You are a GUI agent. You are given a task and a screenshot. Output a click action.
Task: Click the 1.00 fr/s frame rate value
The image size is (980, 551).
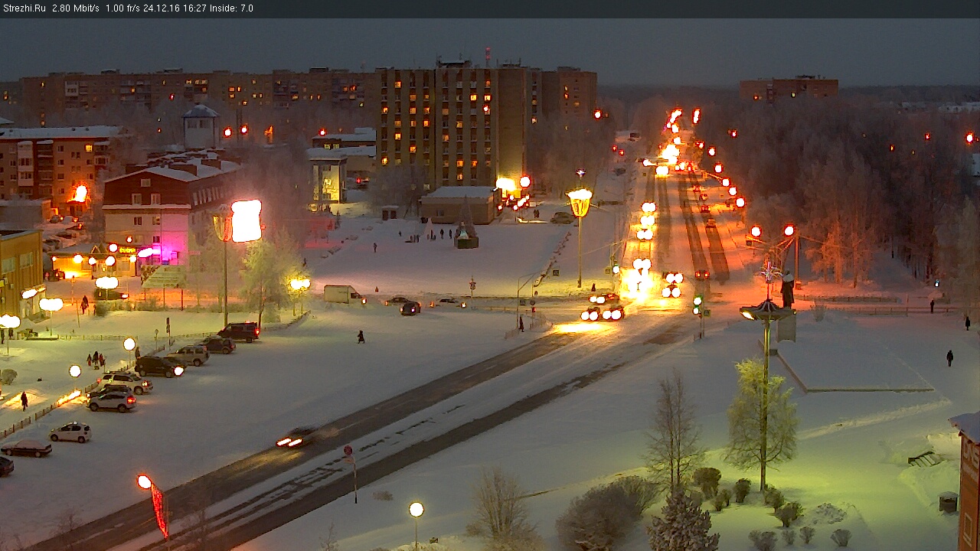click(122, 8)
